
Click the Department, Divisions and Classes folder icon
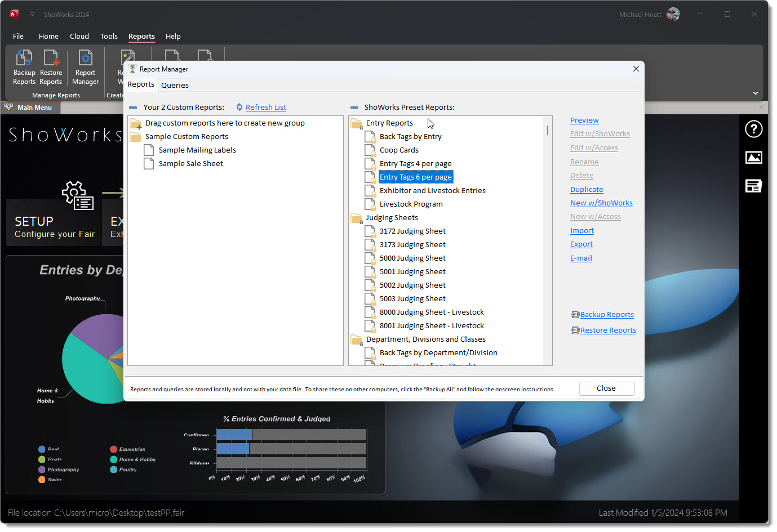[356, 339]
